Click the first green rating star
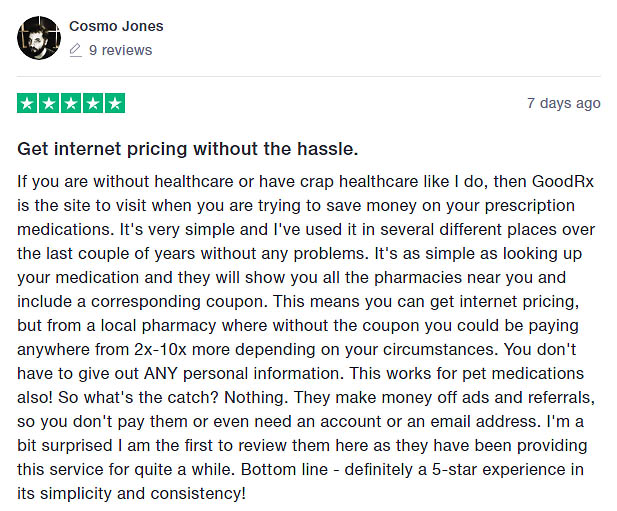 pyautogui.click(x=27, y=103)
